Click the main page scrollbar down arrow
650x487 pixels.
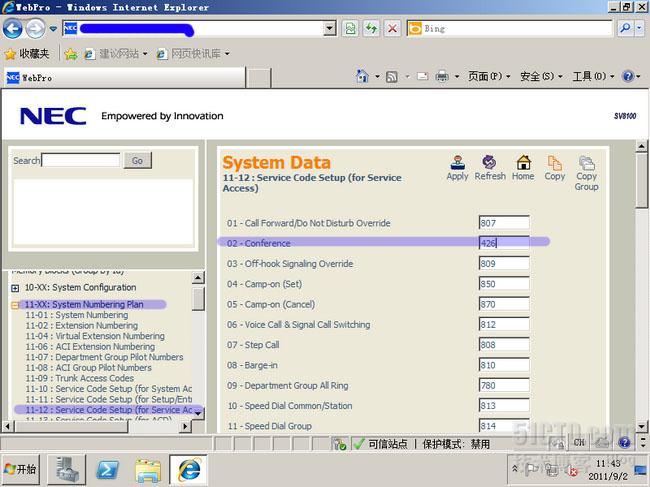(641, 426)
